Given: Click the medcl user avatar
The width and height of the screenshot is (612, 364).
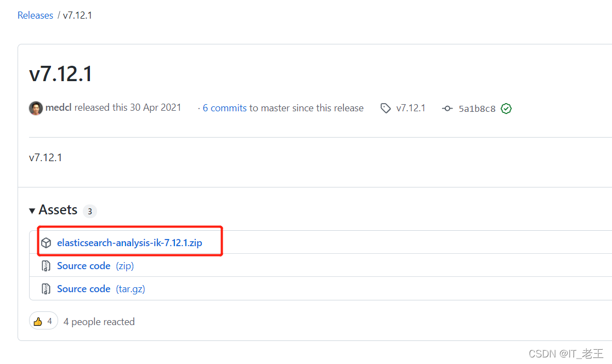Looking at the screenshot, I should coord(36,108).
